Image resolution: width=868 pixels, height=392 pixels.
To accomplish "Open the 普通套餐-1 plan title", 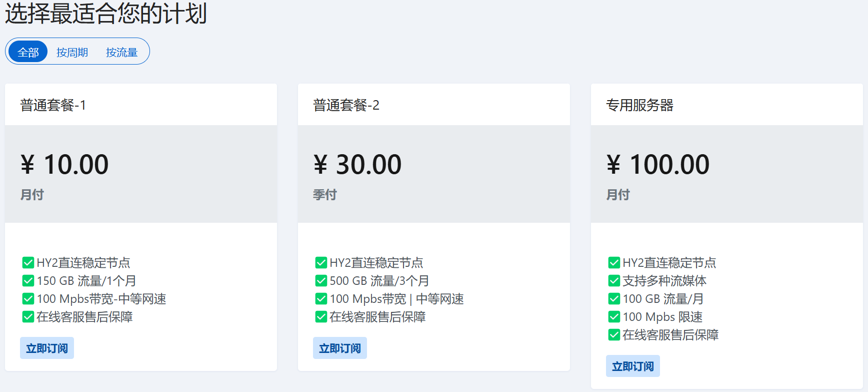I will 53,105.
